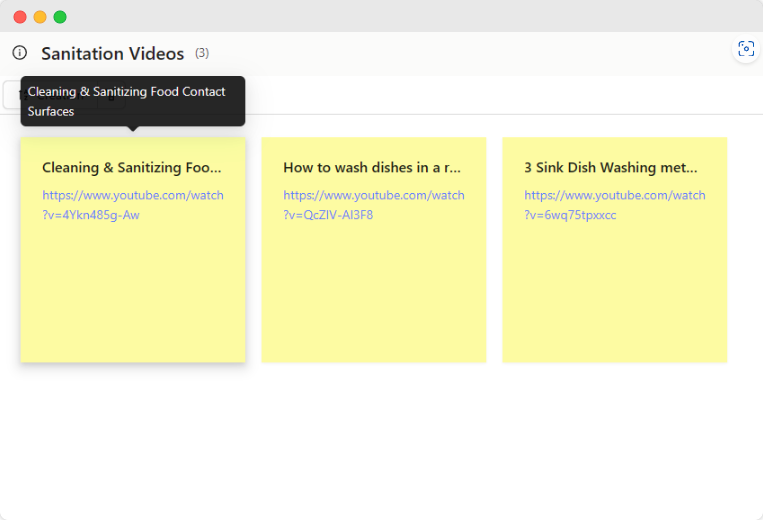Click the Cleaning & Sanitizing Food Contact Surfaces tooltip
Viewport: 763px width, 520px height.
tap(133, 101)
